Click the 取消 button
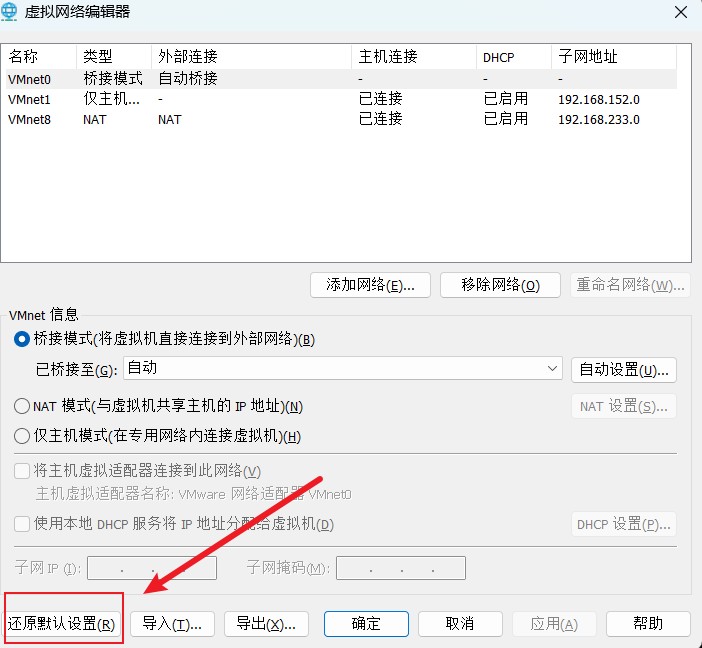Viewport: 702px width, 648px height. pyautogui.click(x=460, y=624)
